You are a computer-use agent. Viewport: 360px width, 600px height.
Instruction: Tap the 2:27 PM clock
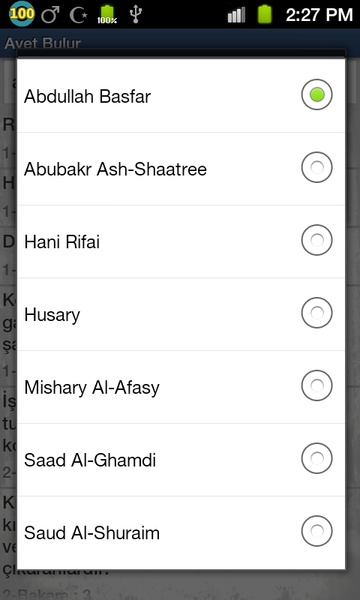(319, 15)
